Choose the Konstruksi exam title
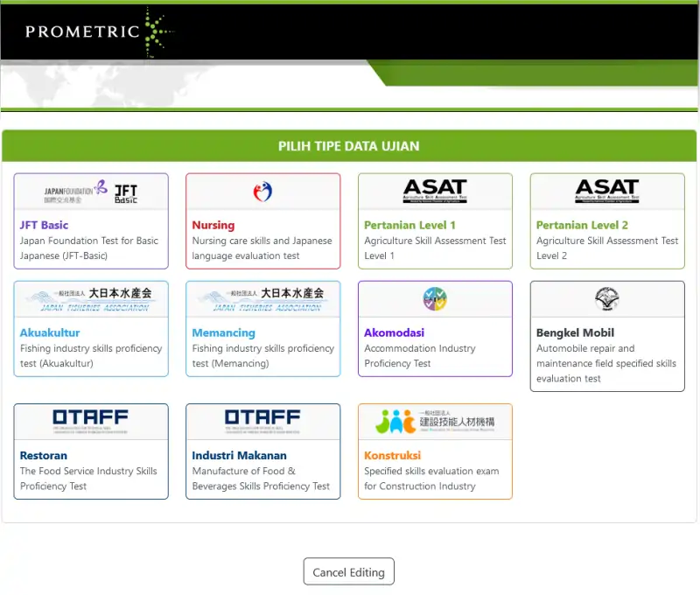Image resolution: width=700 pixels, height=595 pixels. (392, 455)
